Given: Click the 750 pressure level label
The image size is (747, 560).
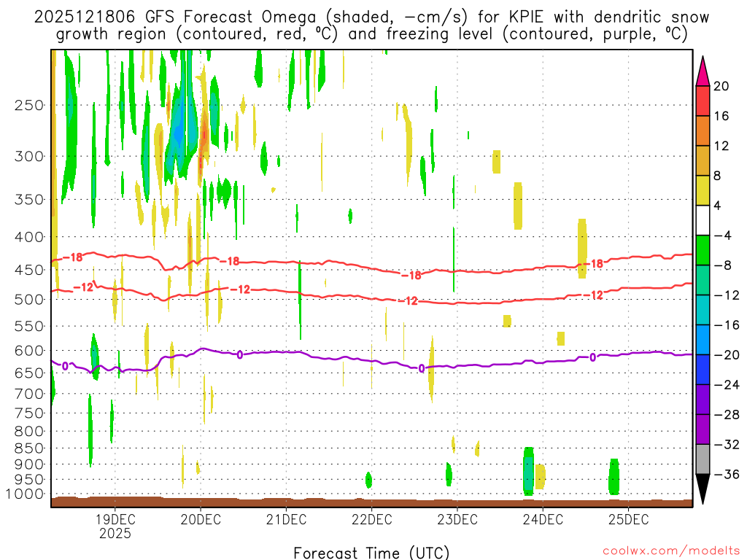Looking at the screenshot, I should 29,413.
